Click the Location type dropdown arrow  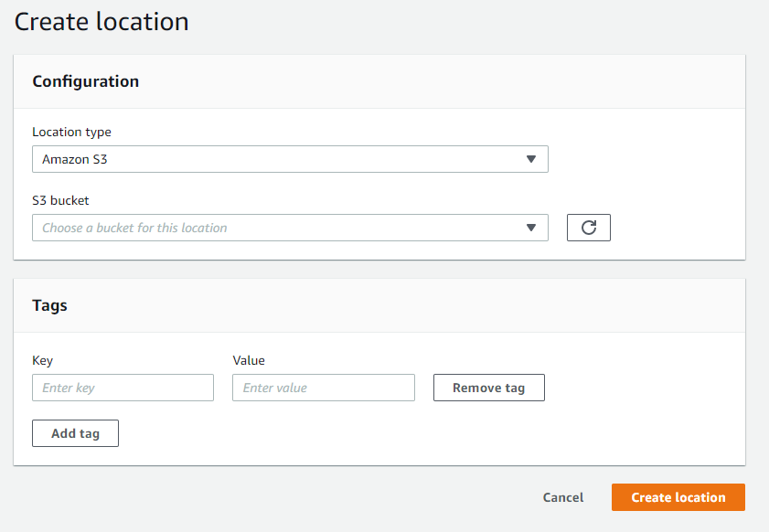pos(531,158)
